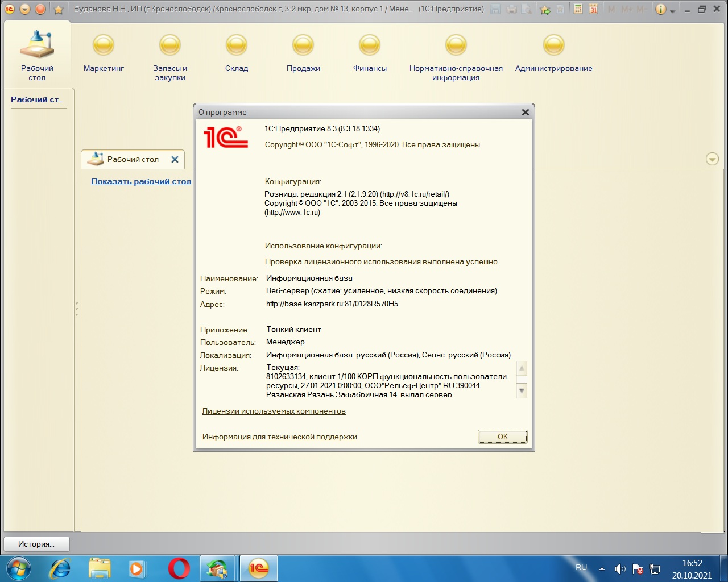This screenshot has width=728, height=582.
Task: Open Нормативно-справочная информация section
Action: [456, 58]
